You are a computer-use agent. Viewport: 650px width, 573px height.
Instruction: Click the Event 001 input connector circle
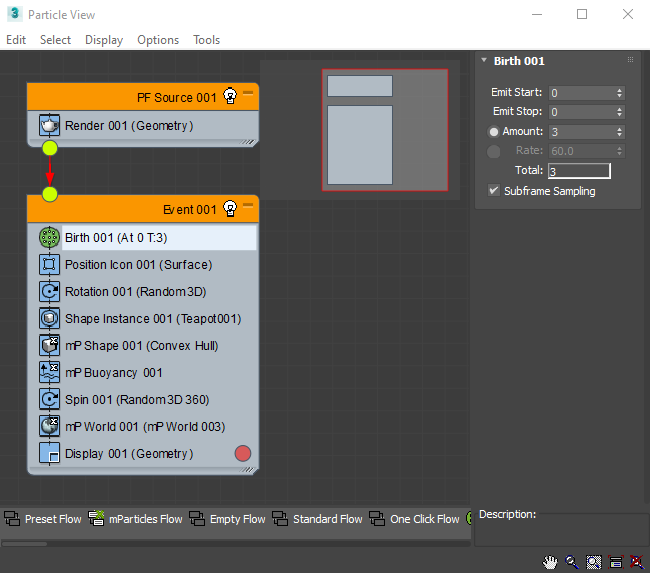(x=50, y=194)
